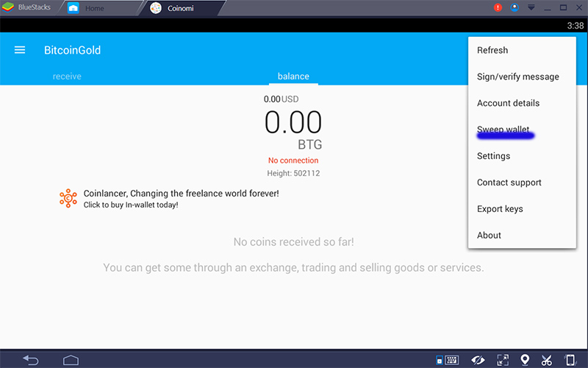Maximize the BlueStacks window
588x368 pixels.
click(x=563, y=7)
